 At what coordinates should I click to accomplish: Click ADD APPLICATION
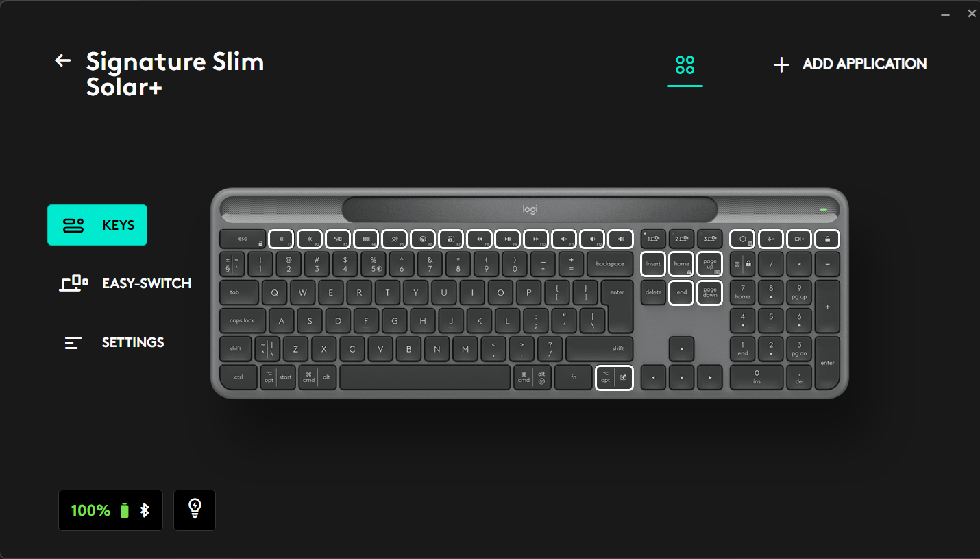coord(850,64)
